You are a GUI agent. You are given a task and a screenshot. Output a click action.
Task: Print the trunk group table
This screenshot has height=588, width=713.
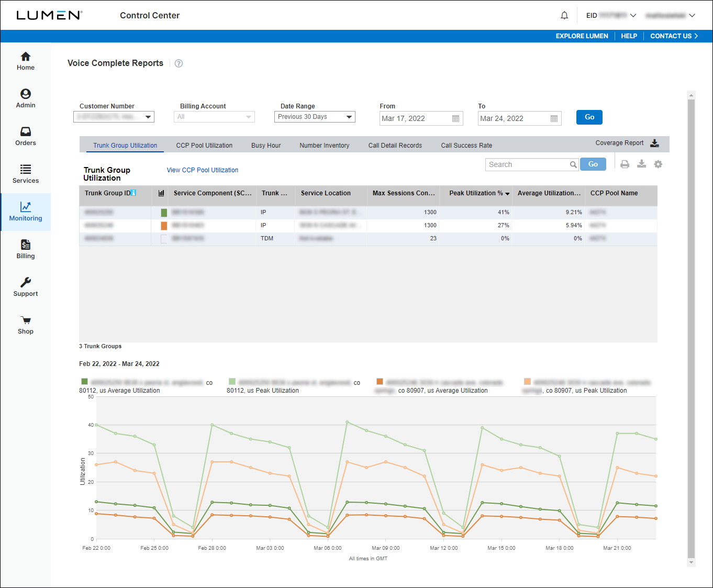click(625, 164)
